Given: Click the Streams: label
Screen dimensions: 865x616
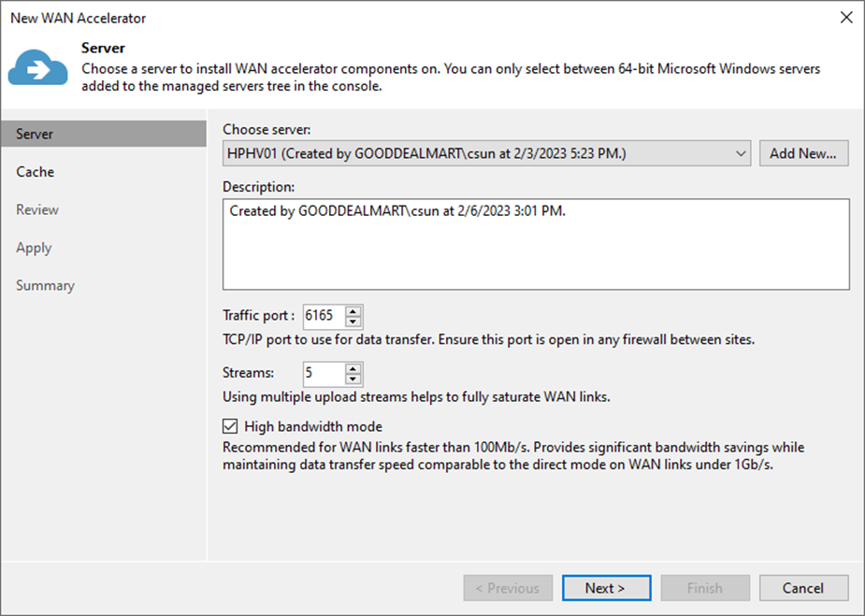Looking at the screenshot, I should (x=248, y=373).
